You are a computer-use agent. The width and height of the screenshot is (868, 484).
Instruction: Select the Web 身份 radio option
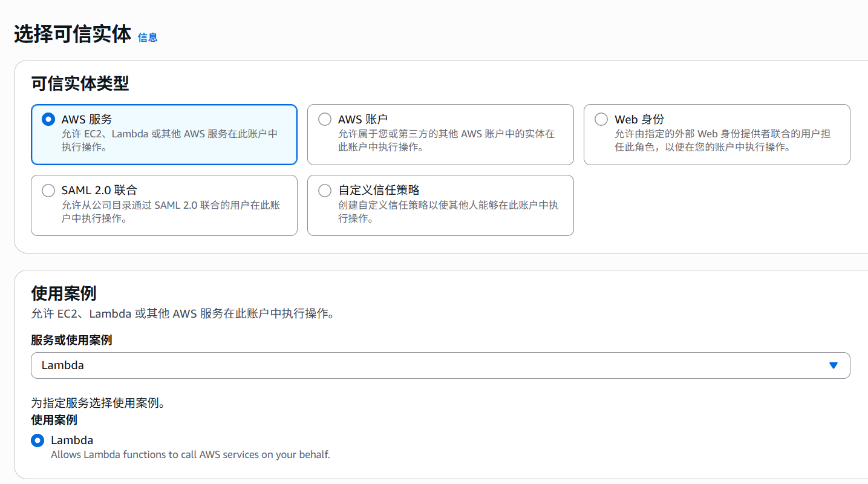[x=601, y=119]
